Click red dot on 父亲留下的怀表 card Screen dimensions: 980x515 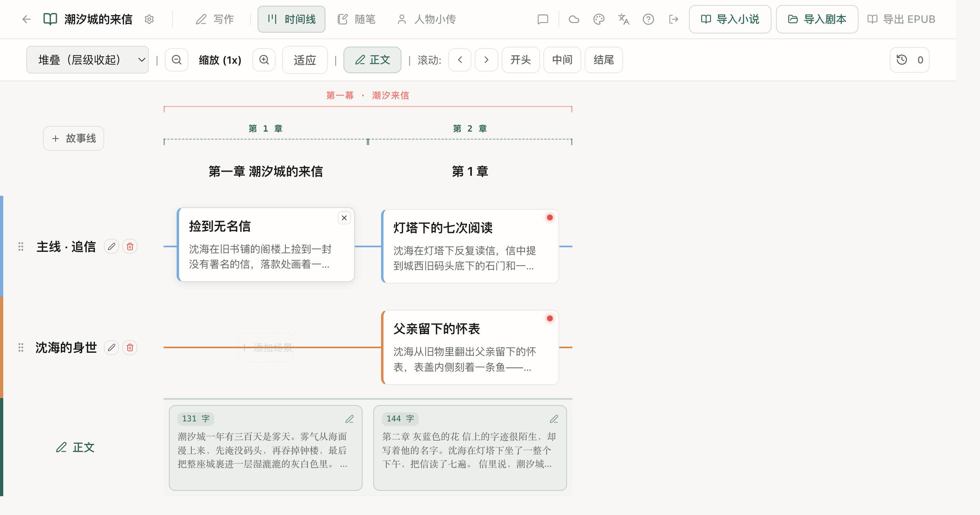(550, 318)
